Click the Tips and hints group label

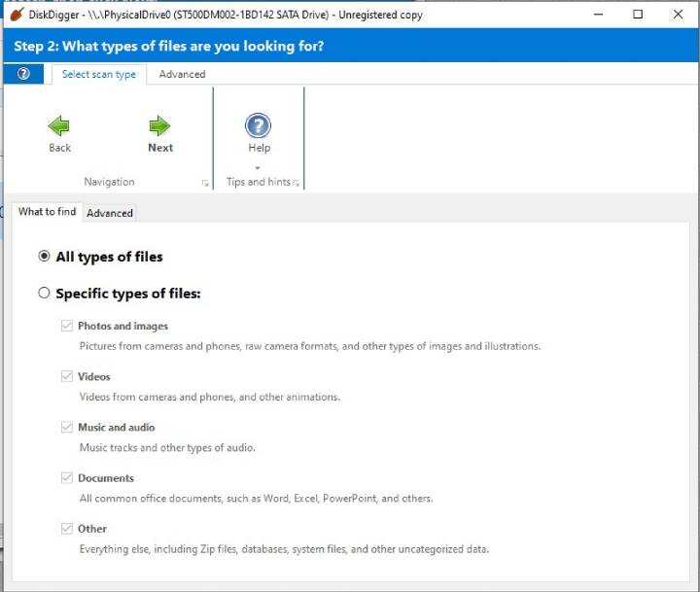259,182
